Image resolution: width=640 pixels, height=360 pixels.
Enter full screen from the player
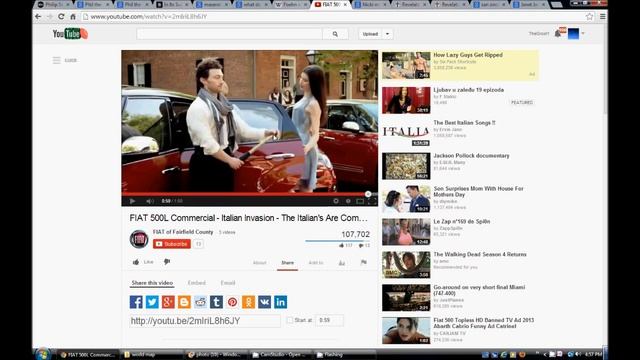372,201
